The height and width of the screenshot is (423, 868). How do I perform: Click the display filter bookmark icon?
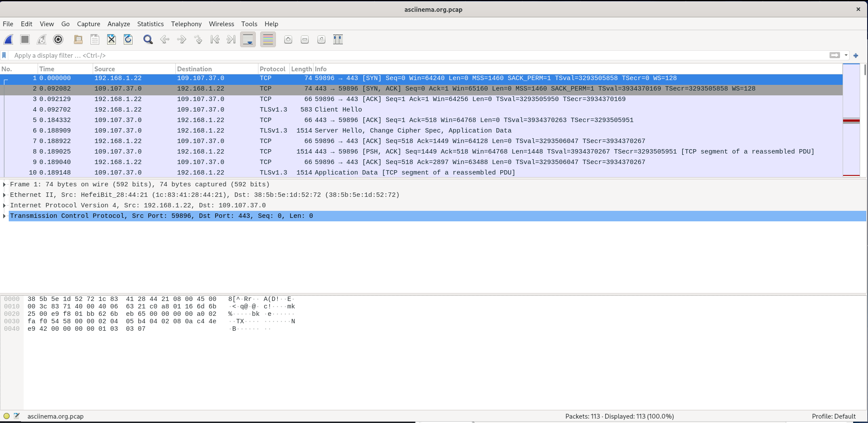[4, 56]
